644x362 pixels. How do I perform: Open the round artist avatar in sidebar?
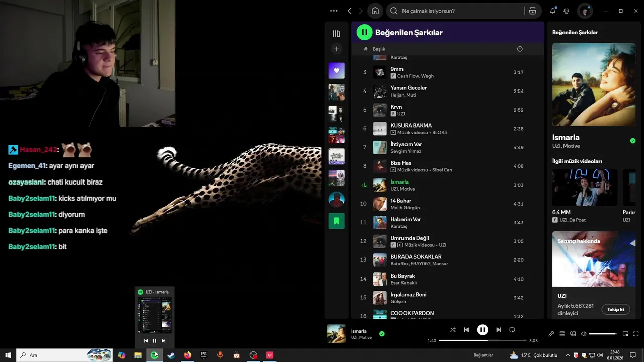coord(337,200)
